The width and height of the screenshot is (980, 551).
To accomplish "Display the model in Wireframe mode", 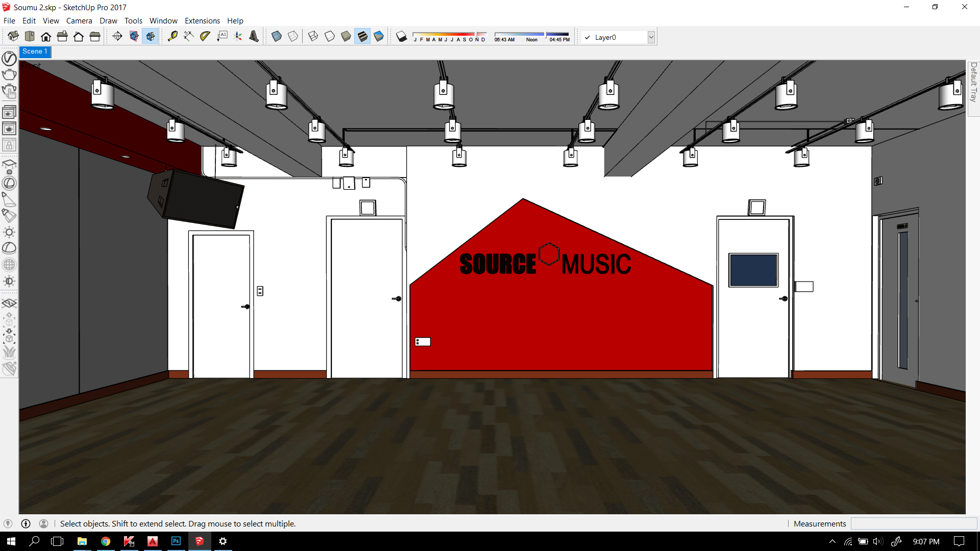I will 313,36.
